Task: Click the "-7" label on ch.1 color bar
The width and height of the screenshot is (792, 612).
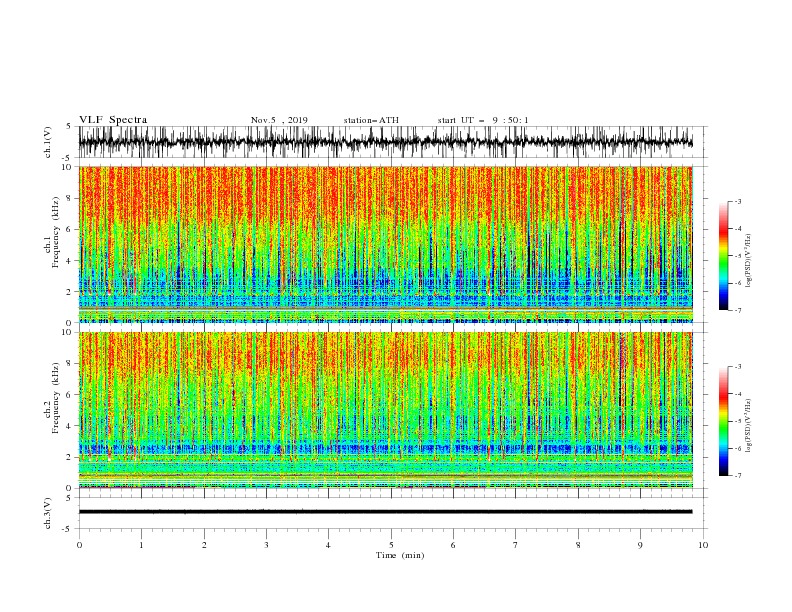Action: pos(738,310)
